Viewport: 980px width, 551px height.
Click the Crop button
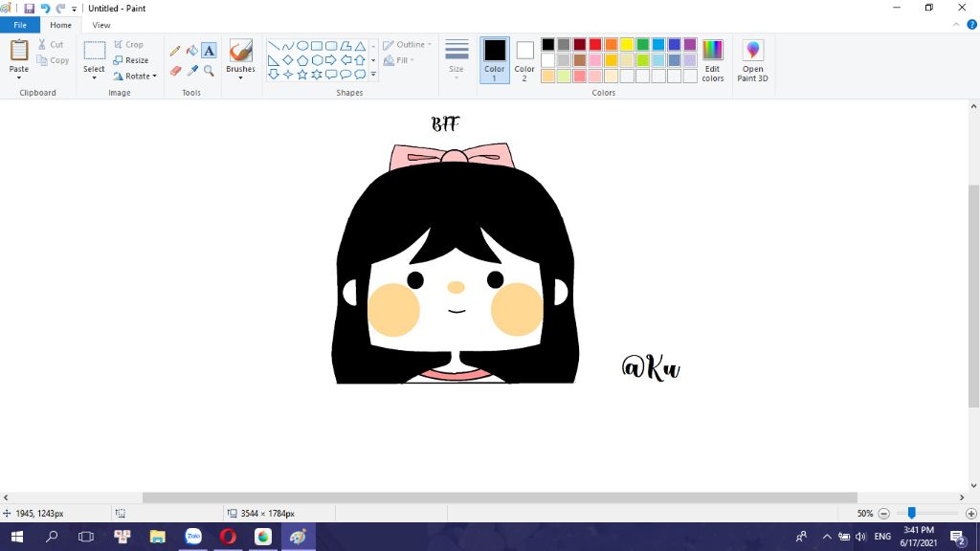pyautogui.click(x=129, y=44)
